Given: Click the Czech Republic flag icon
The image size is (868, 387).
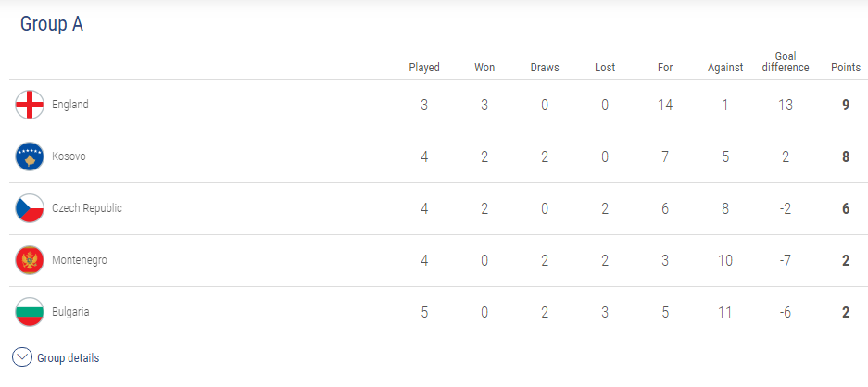Looking at the screenshot, I should (x=30, y=208).
